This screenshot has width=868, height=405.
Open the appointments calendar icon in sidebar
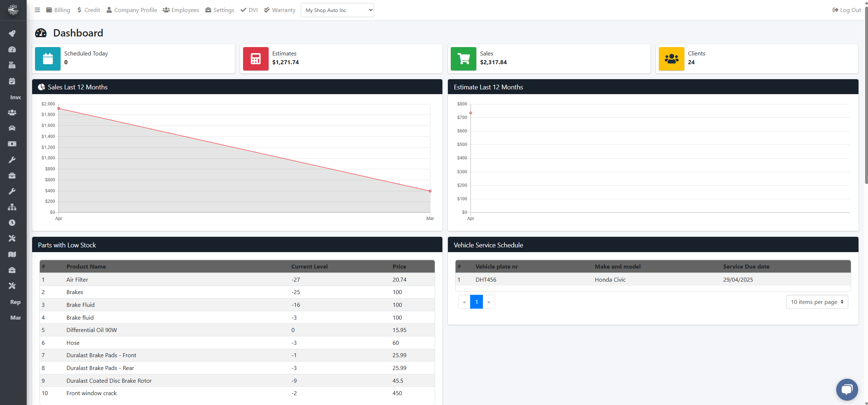coord(12,81)
